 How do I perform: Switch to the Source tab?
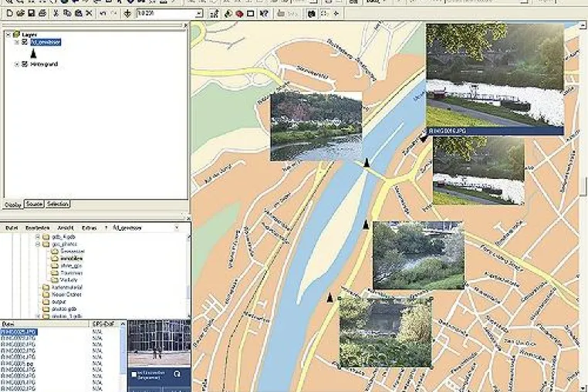pos(34,204)
